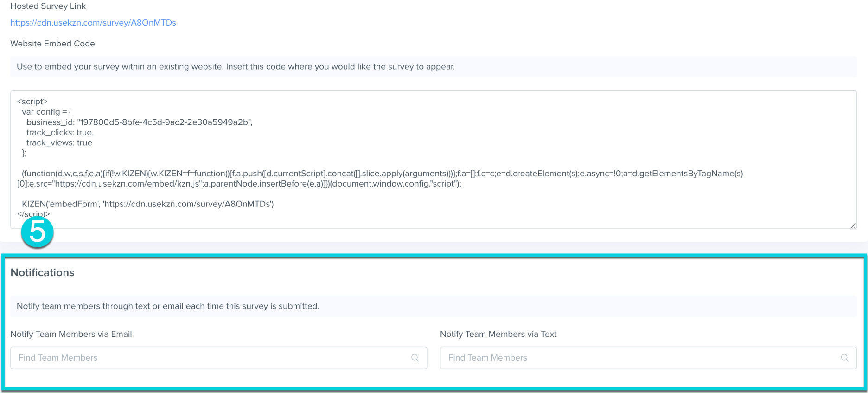Viewport: 868px width, 393px height.
Task: Click the 'Notifications' section heading
Action: coord(42,272)
